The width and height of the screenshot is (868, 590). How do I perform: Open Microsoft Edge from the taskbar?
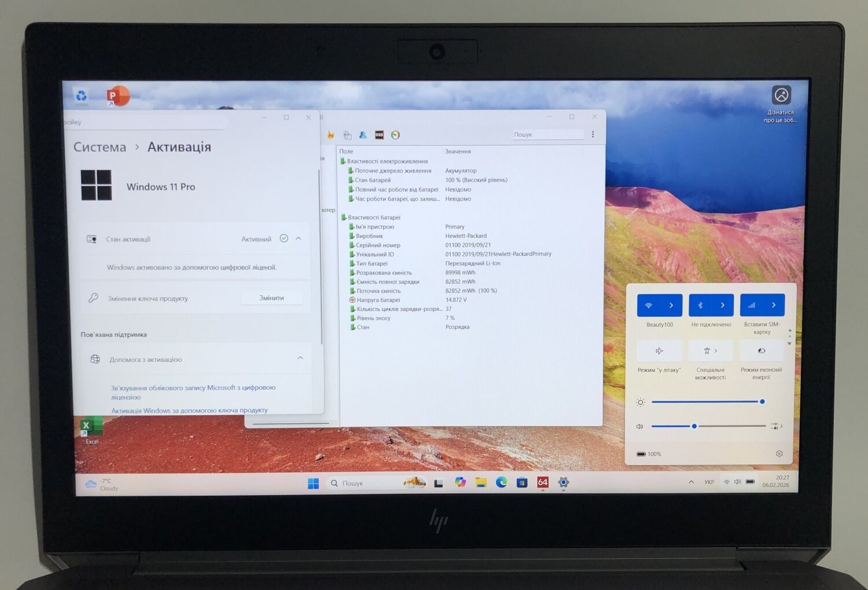(x=501, y=482)
